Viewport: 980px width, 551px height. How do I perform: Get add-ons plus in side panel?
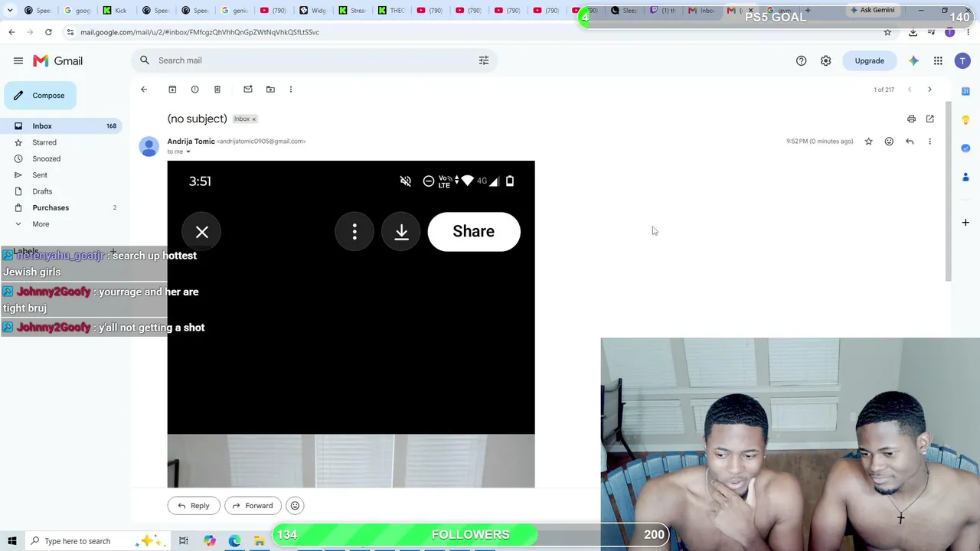(965, 223)
